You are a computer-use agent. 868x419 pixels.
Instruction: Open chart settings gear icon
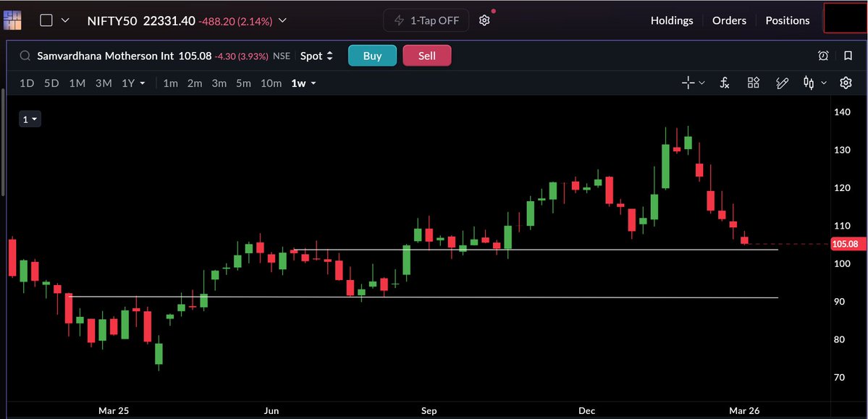pos(846,83)
